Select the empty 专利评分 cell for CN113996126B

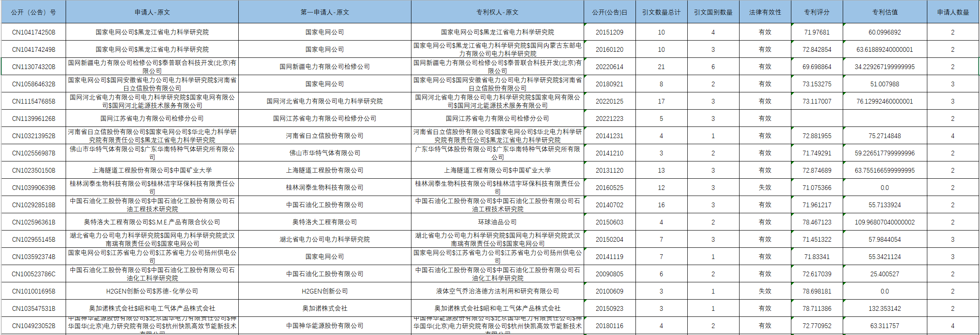817,119
